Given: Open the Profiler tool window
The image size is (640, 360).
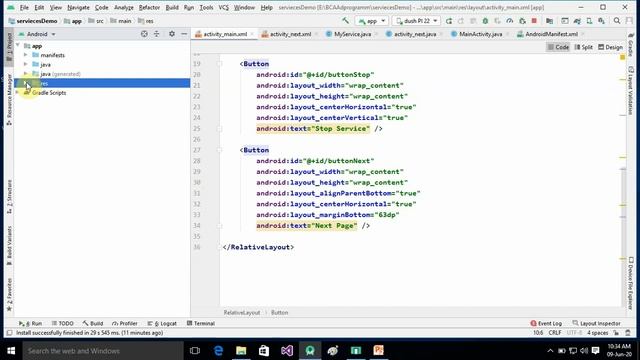Looking at the screenshot, I should [x=125, y=323].
